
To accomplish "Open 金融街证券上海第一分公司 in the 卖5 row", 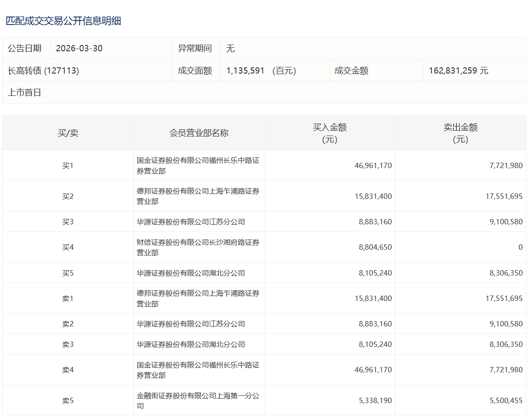I will click(x=198, y=401).
